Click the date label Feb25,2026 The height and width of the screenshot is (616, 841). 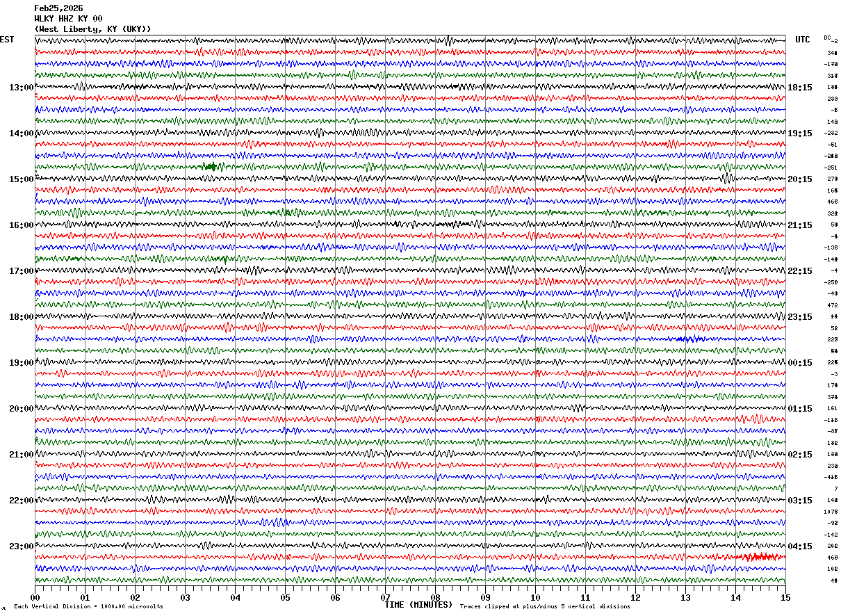(59, 8)
